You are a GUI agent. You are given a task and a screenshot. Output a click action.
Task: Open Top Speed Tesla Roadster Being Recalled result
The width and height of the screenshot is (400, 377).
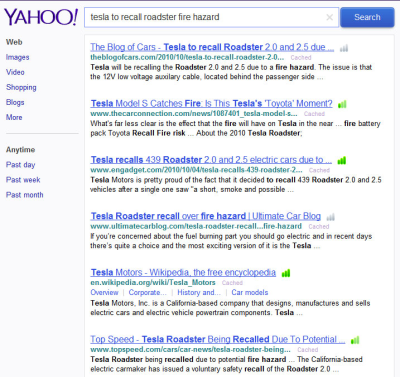(218, 339)
